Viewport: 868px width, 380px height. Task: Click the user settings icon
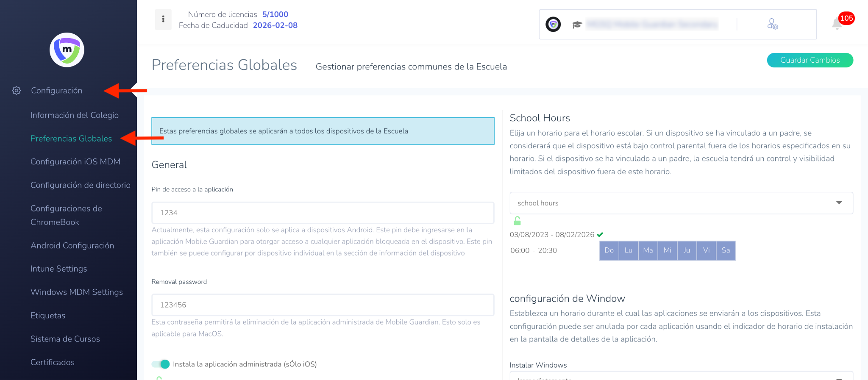[x=772, y=24]
